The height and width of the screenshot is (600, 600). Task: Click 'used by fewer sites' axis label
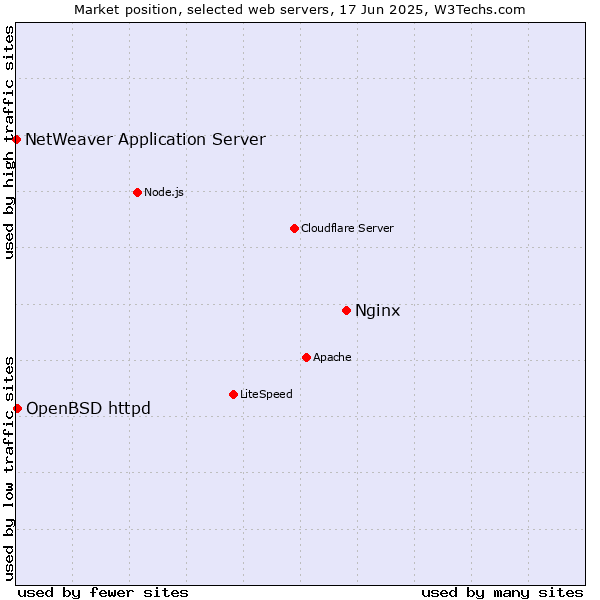point(103,593)
